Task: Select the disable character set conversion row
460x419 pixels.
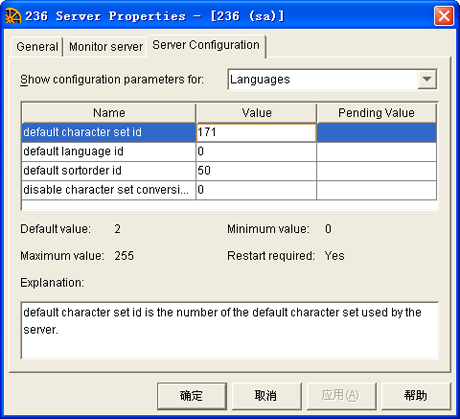Action: tap(229, 190)
